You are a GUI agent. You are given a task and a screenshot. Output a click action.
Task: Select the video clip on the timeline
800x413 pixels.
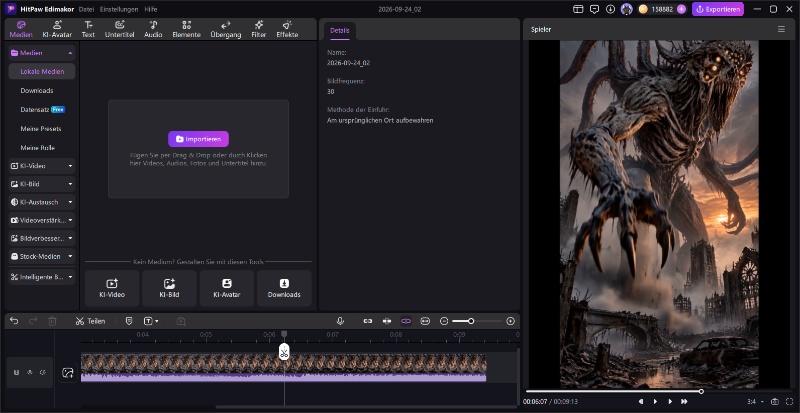pyautogui.click(x=284, y=367)
